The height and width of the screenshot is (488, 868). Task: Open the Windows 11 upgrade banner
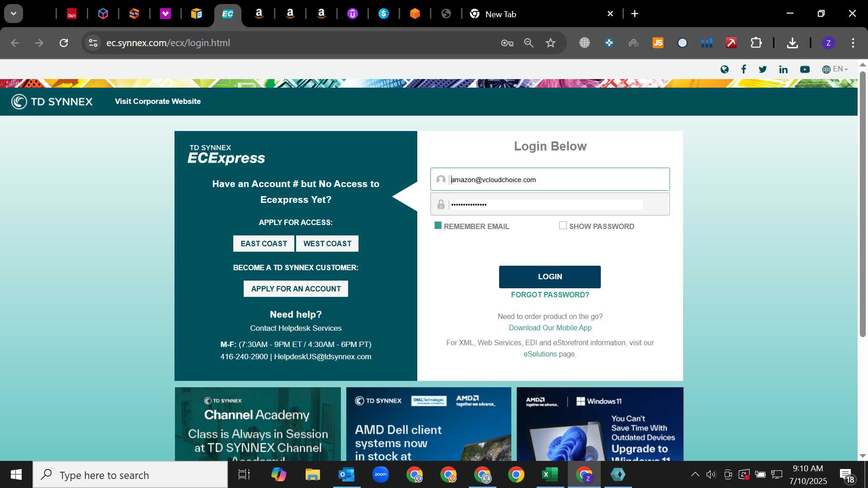coord(600,424)
